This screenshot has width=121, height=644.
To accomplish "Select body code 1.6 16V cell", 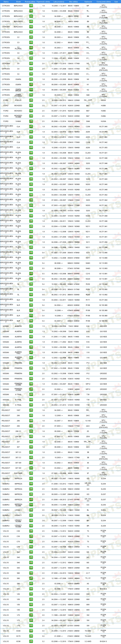I will tap(88, 420).
